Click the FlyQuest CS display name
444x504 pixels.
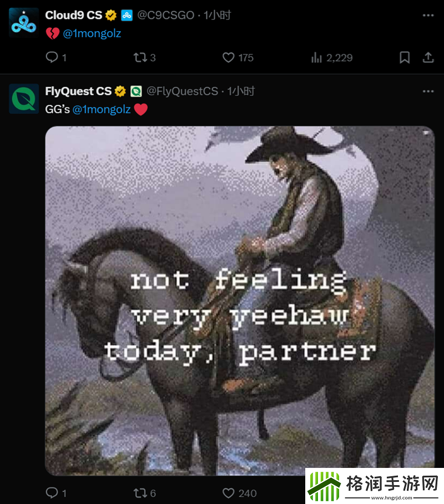78,91
